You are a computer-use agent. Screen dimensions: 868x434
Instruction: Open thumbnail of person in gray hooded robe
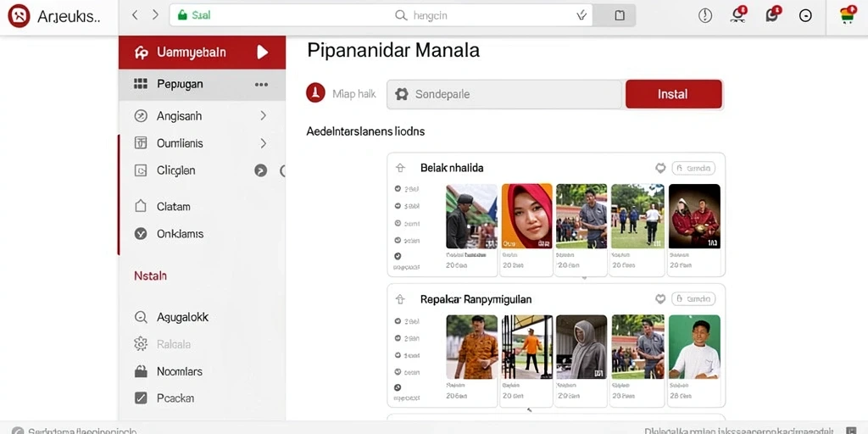pos(581,347)
